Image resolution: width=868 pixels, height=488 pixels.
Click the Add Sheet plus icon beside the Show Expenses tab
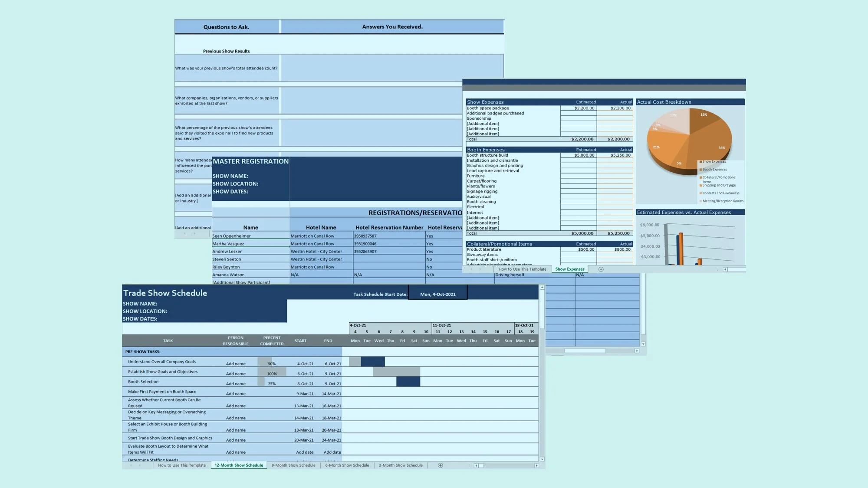[x=601, y=269]
